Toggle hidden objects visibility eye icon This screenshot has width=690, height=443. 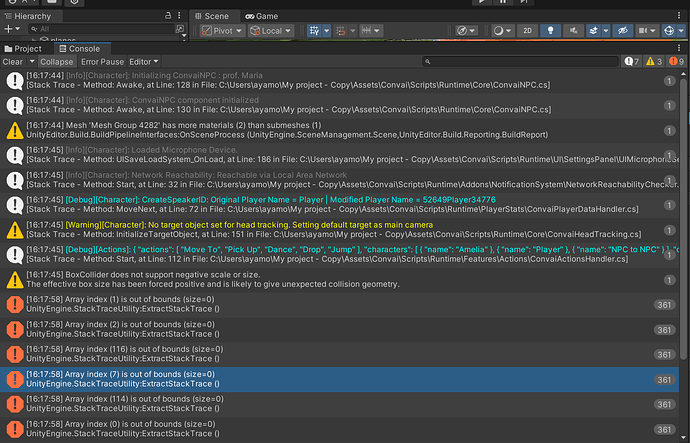621,31
